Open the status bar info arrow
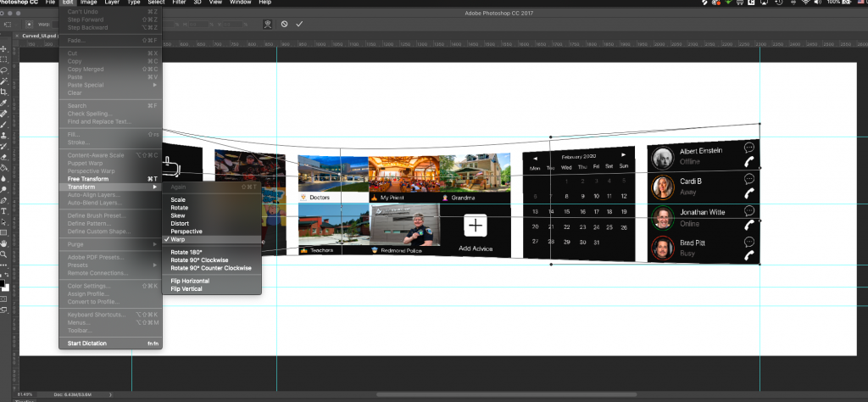Viewport: 868px width, 402px height. click(x=111, y=395)
